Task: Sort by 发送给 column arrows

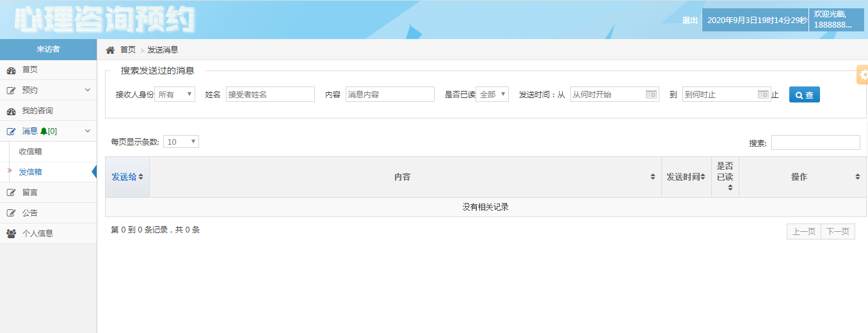Action: coord(141,177)
